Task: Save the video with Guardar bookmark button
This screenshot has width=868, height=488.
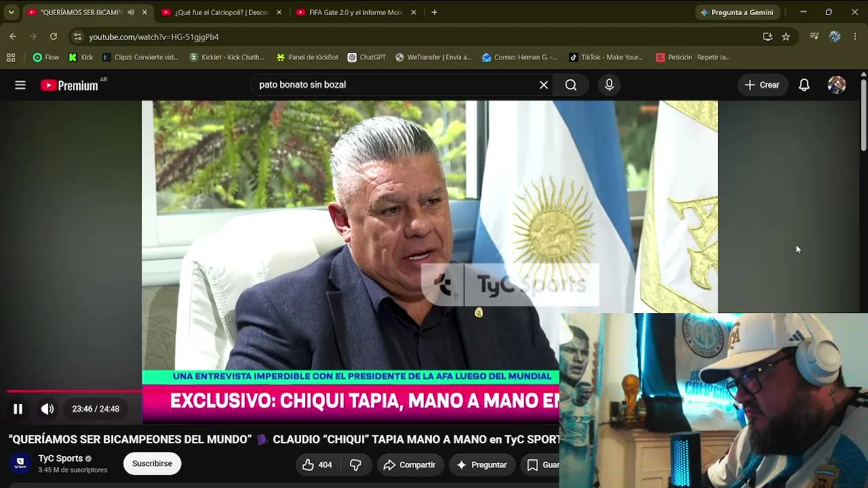Action: click(540, 465)
